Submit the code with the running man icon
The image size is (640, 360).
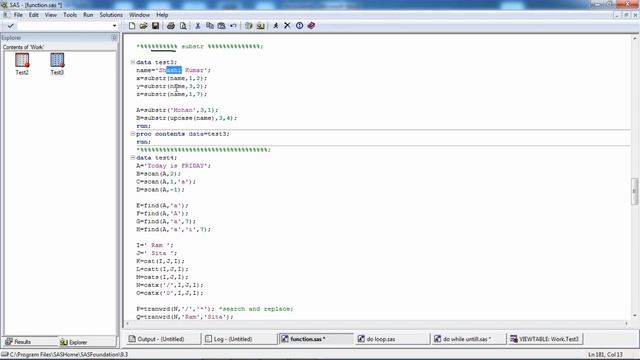click(x=276, y=26)
